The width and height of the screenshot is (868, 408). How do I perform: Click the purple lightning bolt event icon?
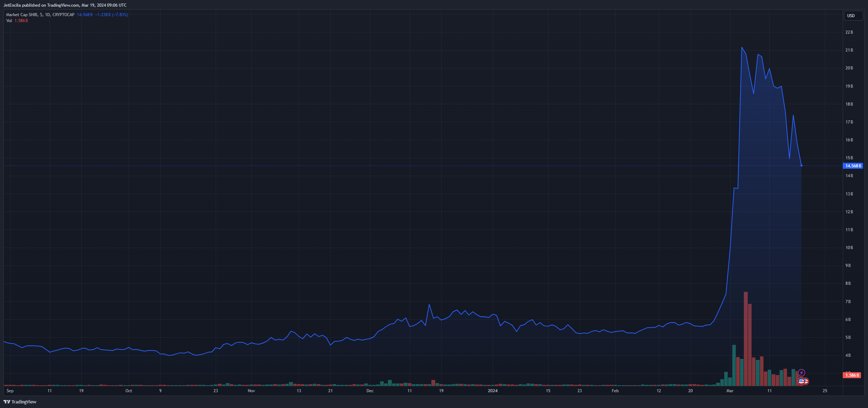(801, 373)
